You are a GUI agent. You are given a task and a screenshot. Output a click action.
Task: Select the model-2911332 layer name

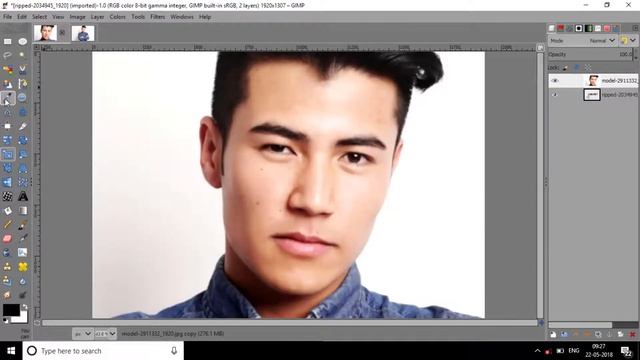point(620,81)
